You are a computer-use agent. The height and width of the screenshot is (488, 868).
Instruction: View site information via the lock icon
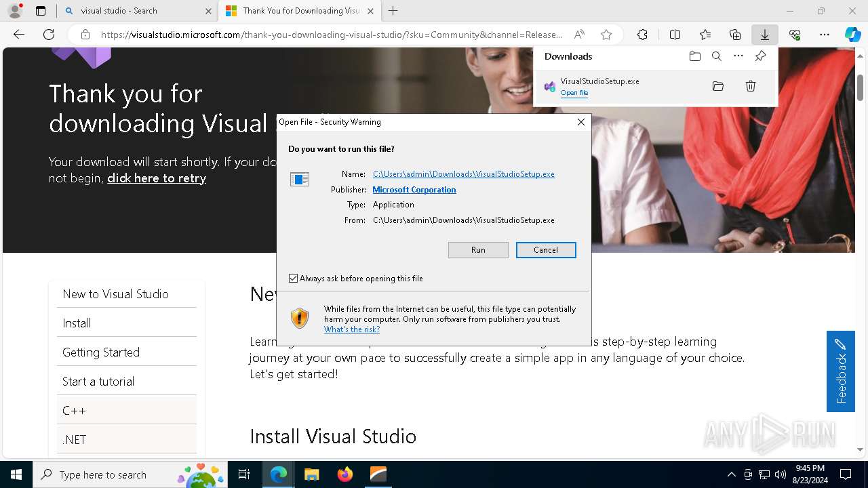click(x=85, y=35)
